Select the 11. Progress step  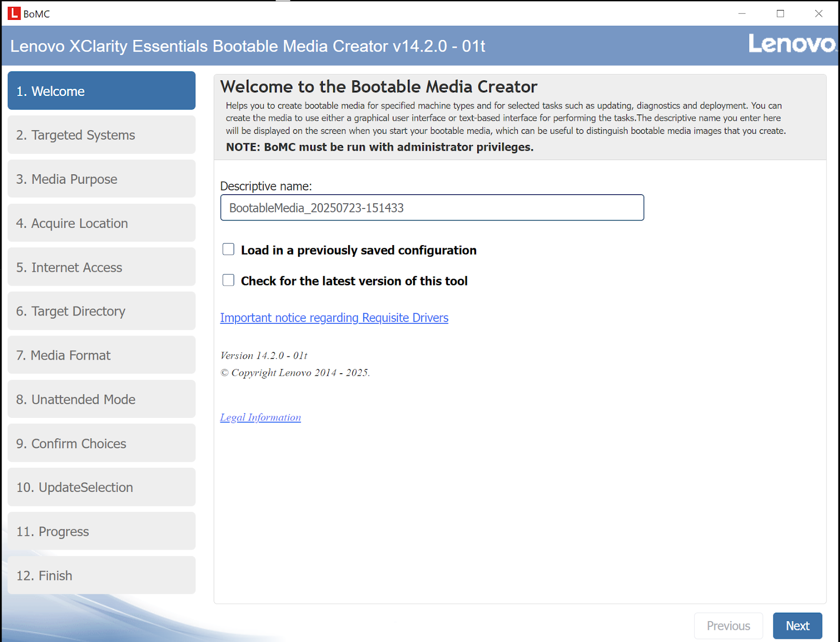101,531
